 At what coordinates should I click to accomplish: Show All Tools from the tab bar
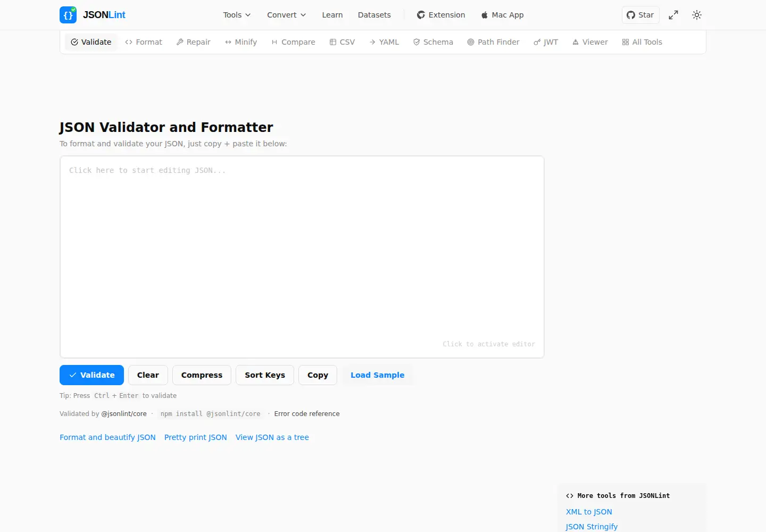642,42
